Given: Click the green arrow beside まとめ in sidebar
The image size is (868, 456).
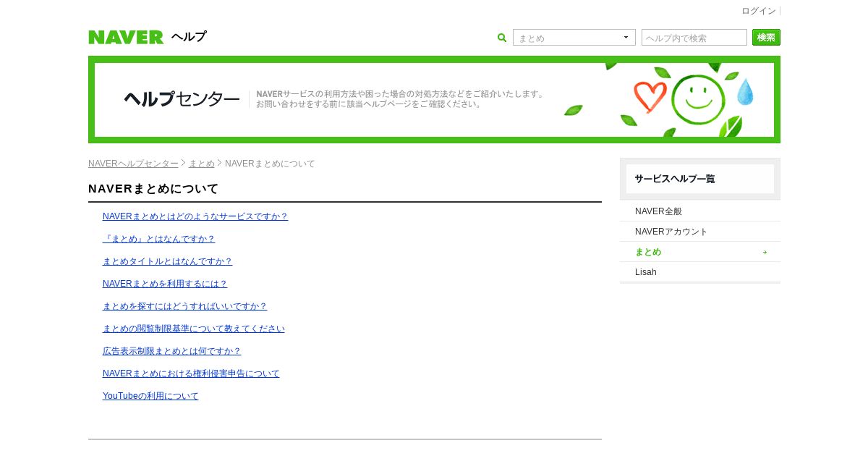Looking at the screenshot, I should [x=765, y=252].
